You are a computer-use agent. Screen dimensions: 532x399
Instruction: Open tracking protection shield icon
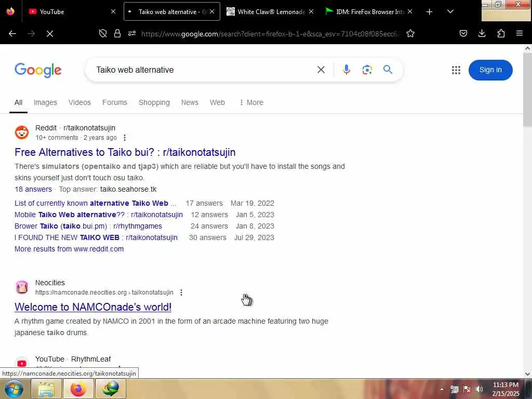pyautogui.click(x=103, y=33)
